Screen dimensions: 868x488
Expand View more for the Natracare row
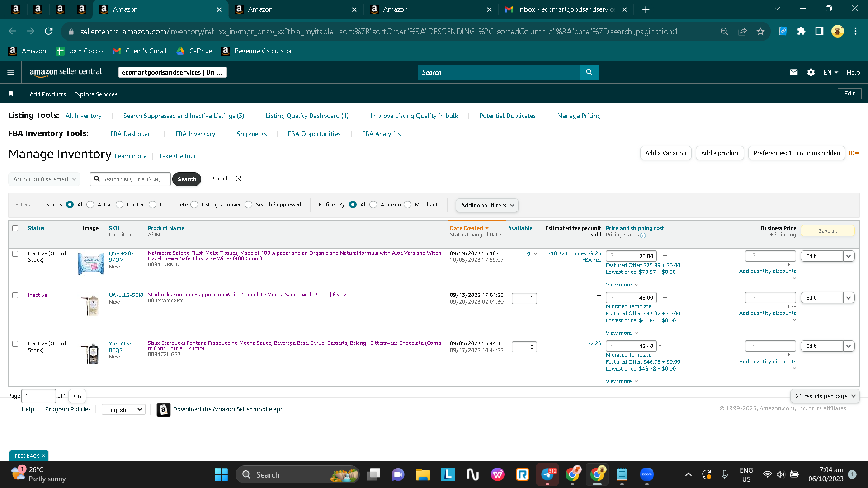(622, 285)
